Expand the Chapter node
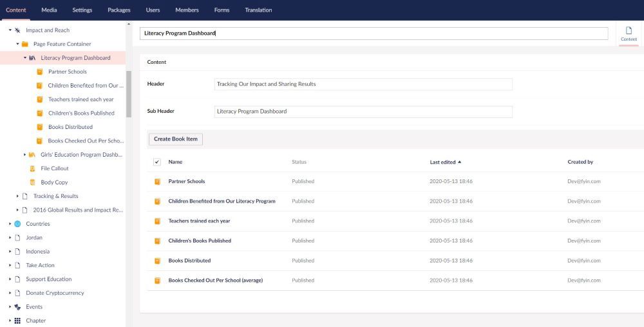This screenshot has width=644, height=327. (10, 321)
